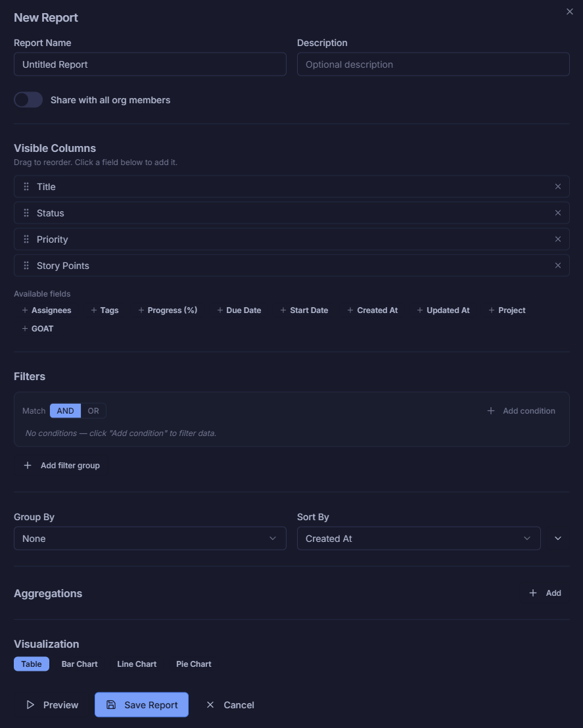Remove the Status column with its X
Image resolution: width=583 pixels, height=728 pixels.
click(558, 213)
